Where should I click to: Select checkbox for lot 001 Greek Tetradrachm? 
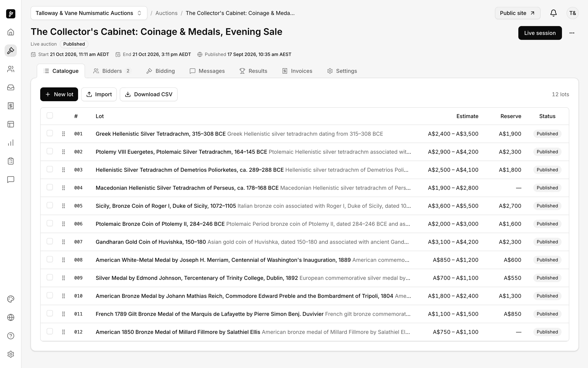pyautogui.click(x=50, y=133)
